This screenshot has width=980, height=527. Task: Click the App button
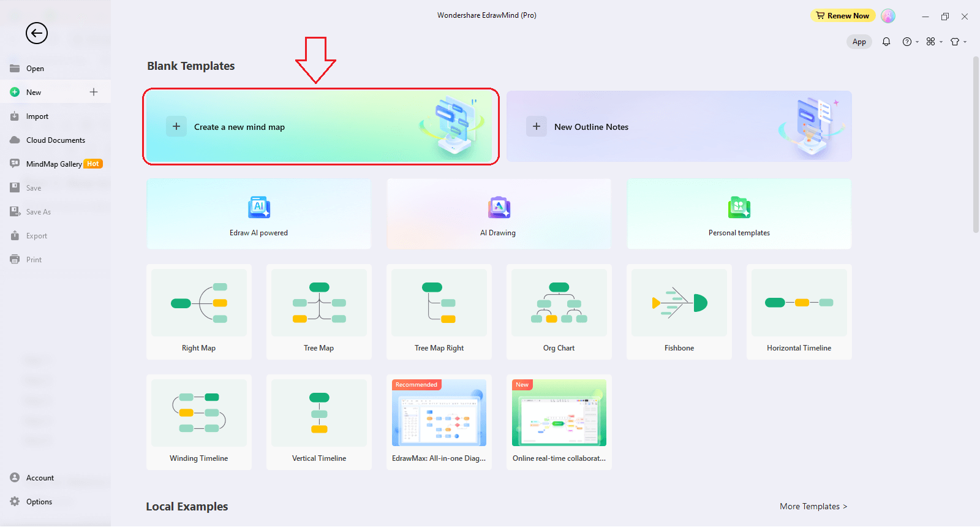859,42
